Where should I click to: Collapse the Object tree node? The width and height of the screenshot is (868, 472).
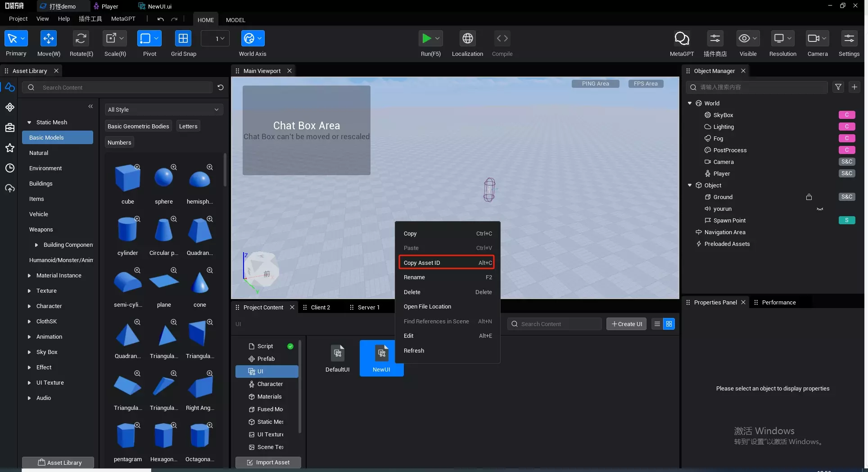click(690, 185)
